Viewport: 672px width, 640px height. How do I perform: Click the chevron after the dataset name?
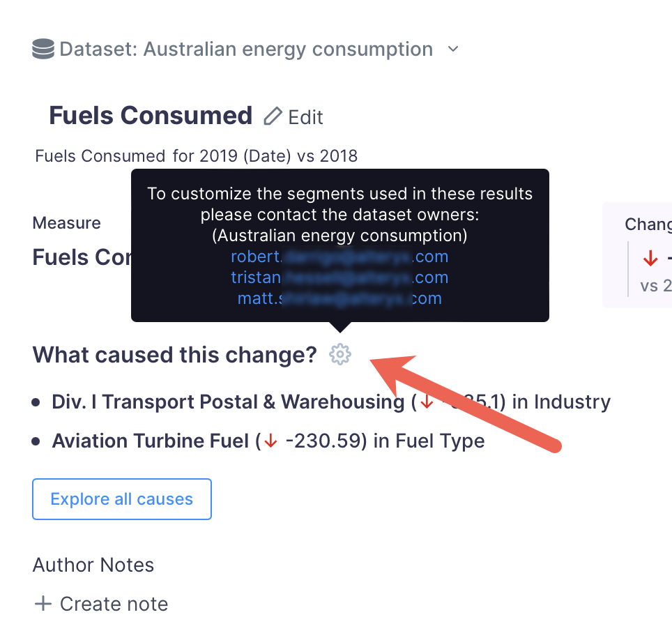point(452,49)
